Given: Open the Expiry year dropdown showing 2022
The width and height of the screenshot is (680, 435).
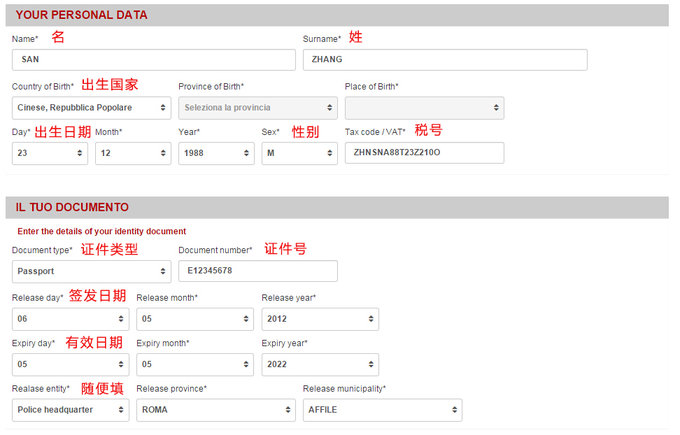Looking at the screenshot, I should click(x=320, y=364).
